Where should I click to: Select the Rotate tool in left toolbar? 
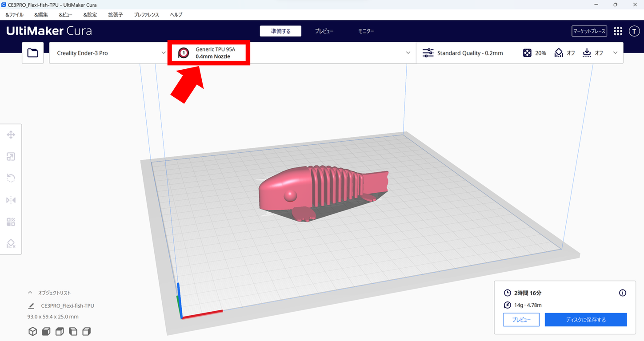[11, 178]
